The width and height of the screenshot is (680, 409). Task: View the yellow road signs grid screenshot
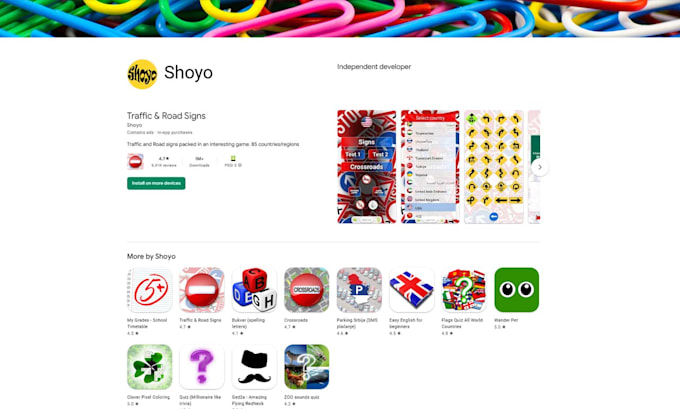(x=494, y=167)
